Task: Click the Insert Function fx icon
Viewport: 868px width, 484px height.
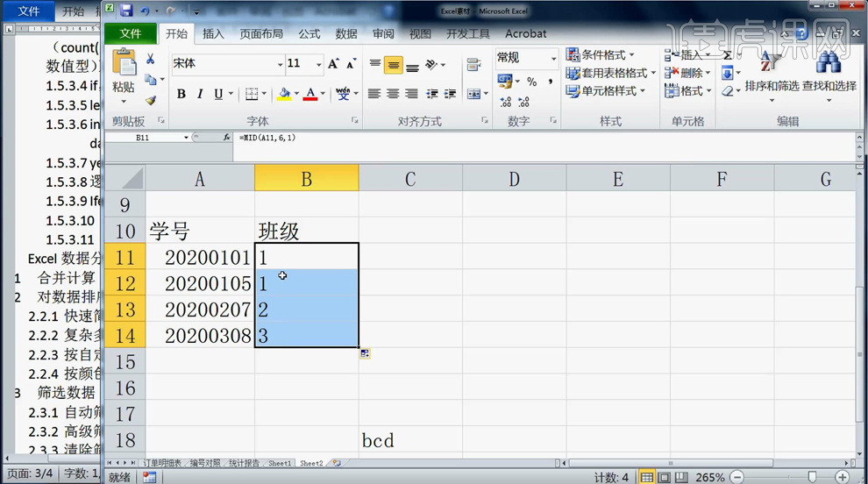Action: [x=226, y=138]
